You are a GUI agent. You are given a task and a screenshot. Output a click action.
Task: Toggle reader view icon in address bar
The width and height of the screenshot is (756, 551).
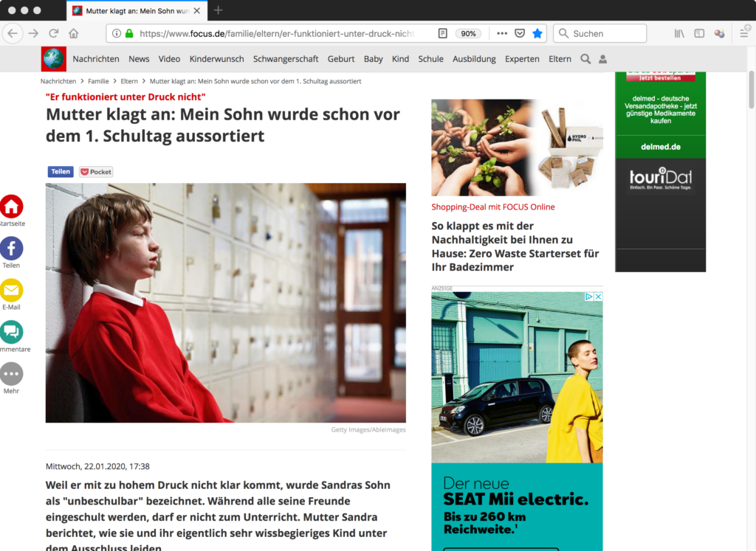pos(442,33)
